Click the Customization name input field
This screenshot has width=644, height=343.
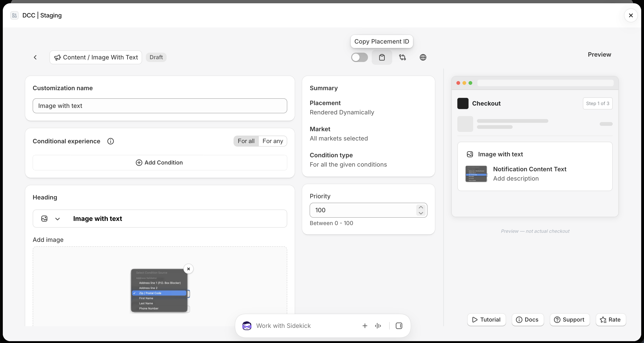160,106
